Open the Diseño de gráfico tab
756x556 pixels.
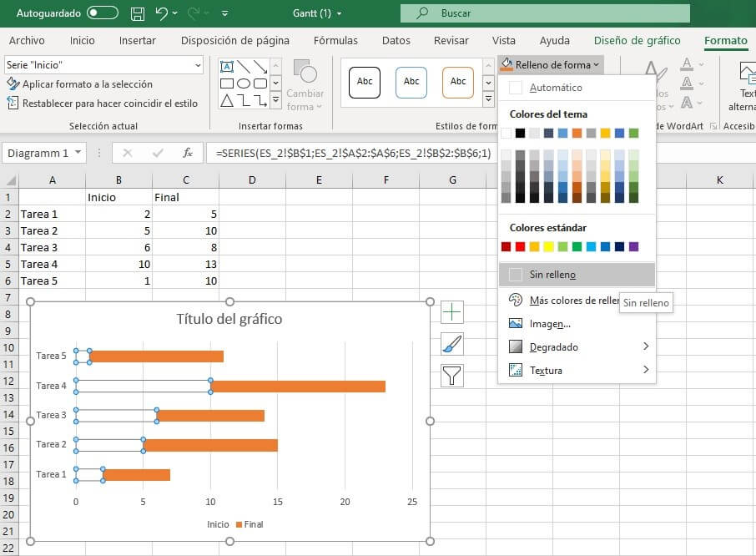[637, 41]
